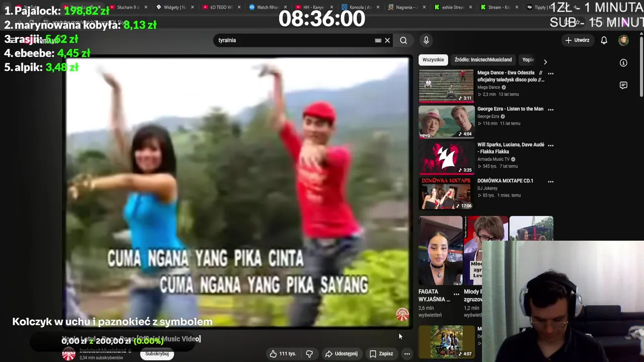Start voice search with microphone icon

point(426,40)
